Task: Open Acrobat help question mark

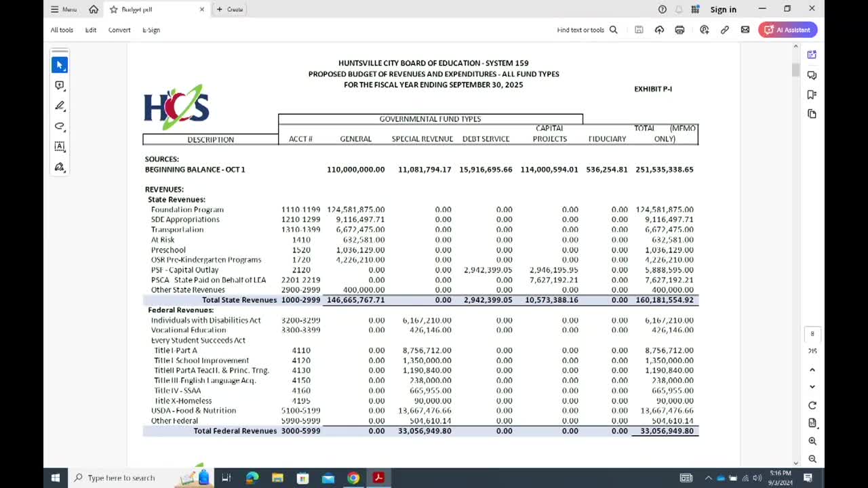Action: [663, 9]
